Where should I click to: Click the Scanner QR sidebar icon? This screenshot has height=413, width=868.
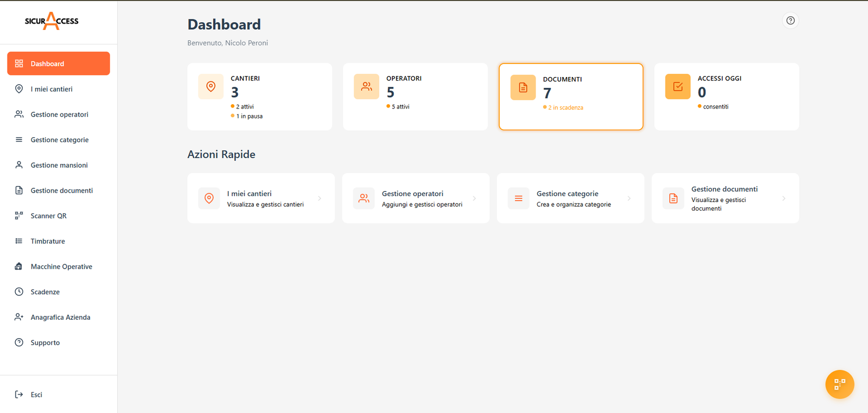pyautogui.click(x=19, y=215)
